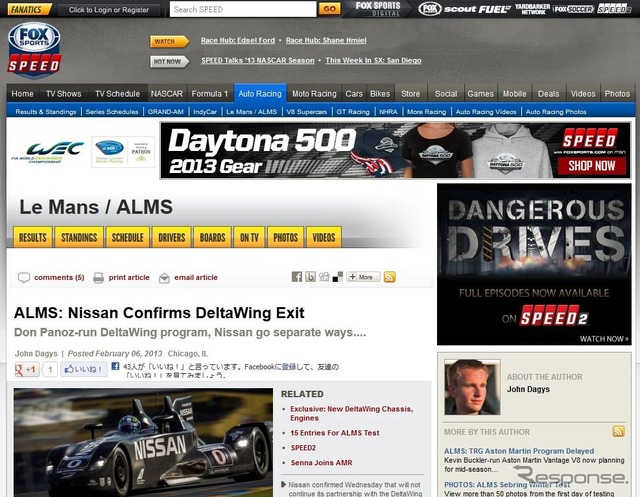Screen dimensions: 640x497
Task: Open Results & Standings submenu
Action: [x=46, y=111]
